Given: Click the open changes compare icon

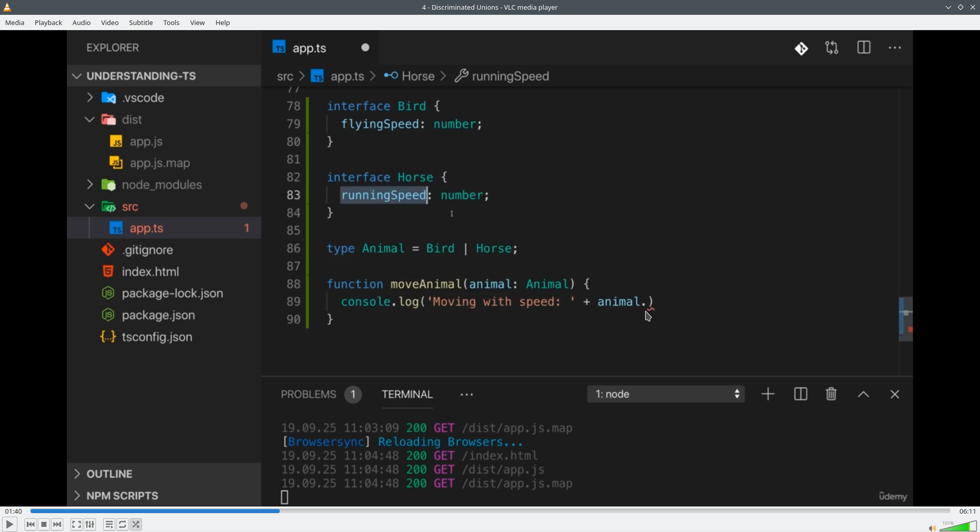Looking at the screenshot, I should tap(832, 48).
